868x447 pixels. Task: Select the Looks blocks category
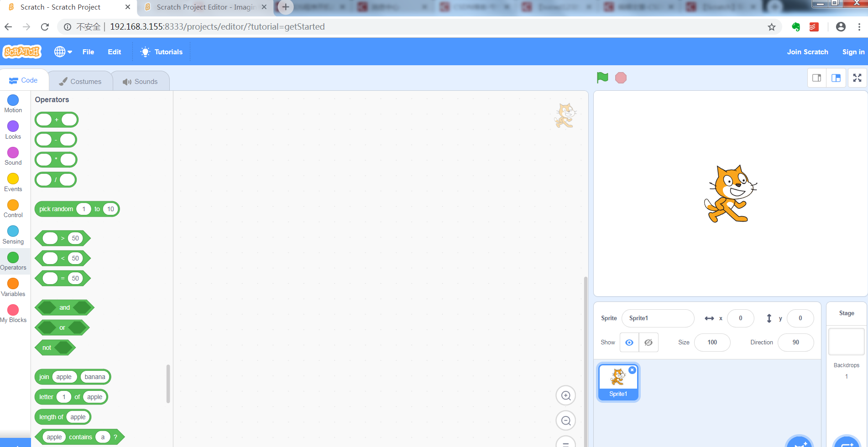(x=12, y=130)
